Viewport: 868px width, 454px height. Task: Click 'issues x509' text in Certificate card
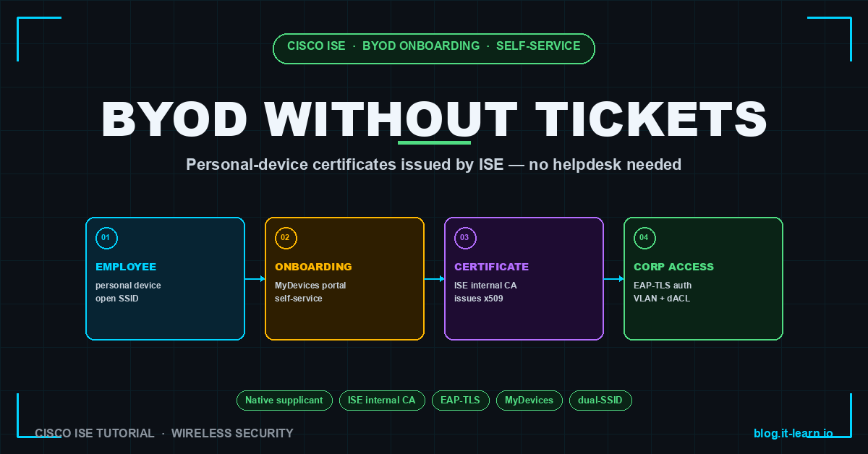(479, 299)
